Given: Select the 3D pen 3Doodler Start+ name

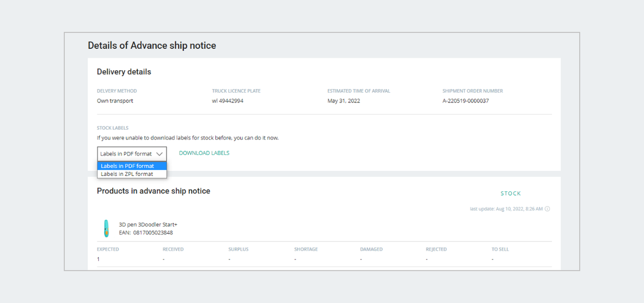Looking at the screenshot, I should [x=148, y=224].
